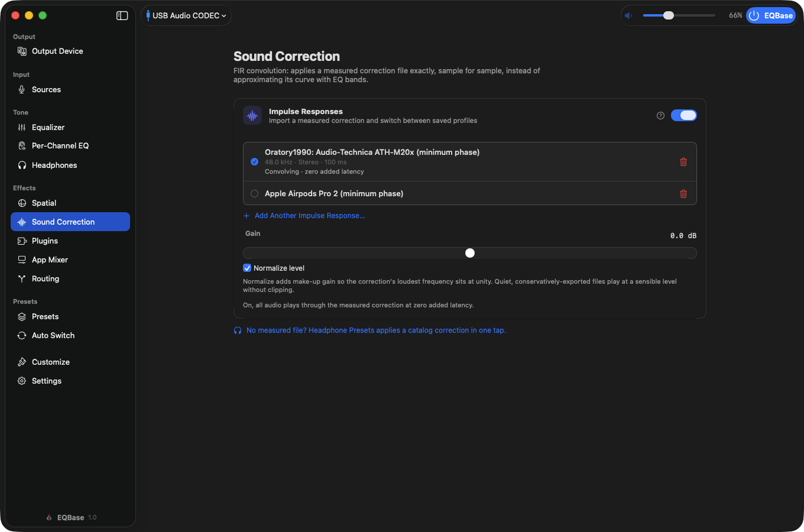Click the 48.0 kHz Stereo 100 ms details
Image resolution: width=804 pixels, height=532 pixels.
click(306, 162)
